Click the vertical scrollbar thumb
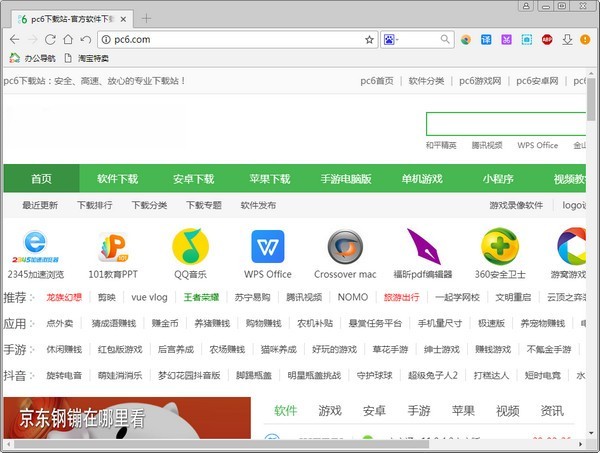This screenshot has height=453, width=600. point(591,99)
